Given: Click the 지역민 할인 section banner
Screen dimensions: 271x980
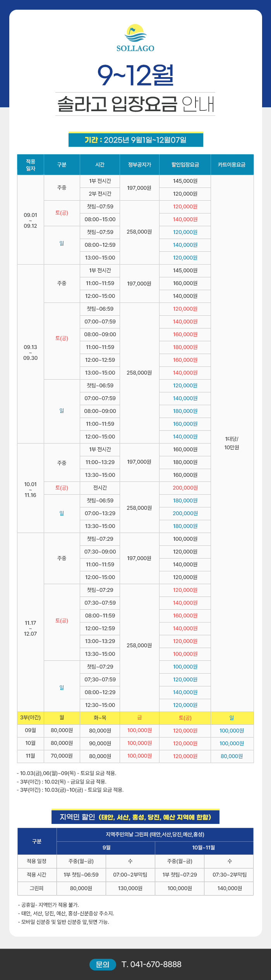Looking at the screenshot, I should (x=135, y=817).
